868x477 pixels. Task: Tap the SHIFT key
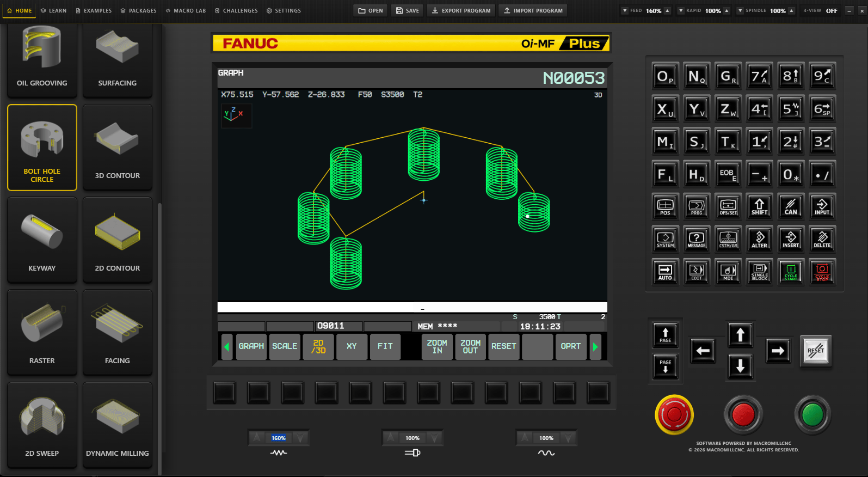(759, 206)
